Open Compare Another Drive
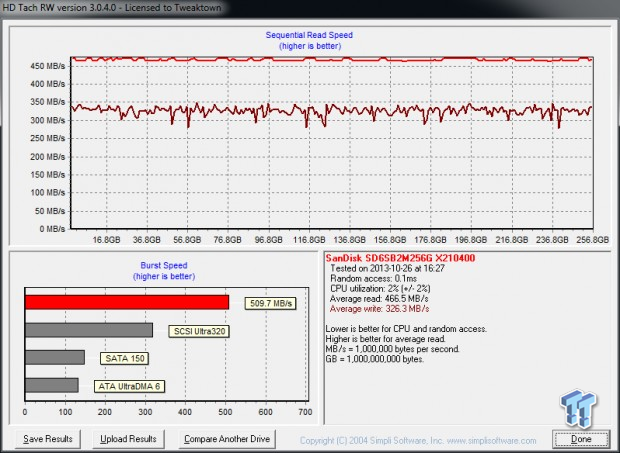The width and height of the screenshot is (620, 453). (x=227, y=439)
